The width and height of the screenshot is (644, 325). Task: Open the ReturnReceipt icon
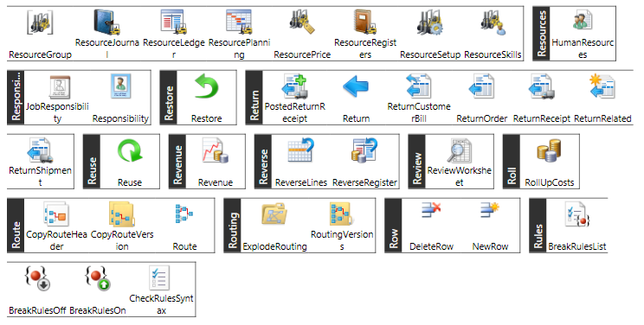pos(541,86)
